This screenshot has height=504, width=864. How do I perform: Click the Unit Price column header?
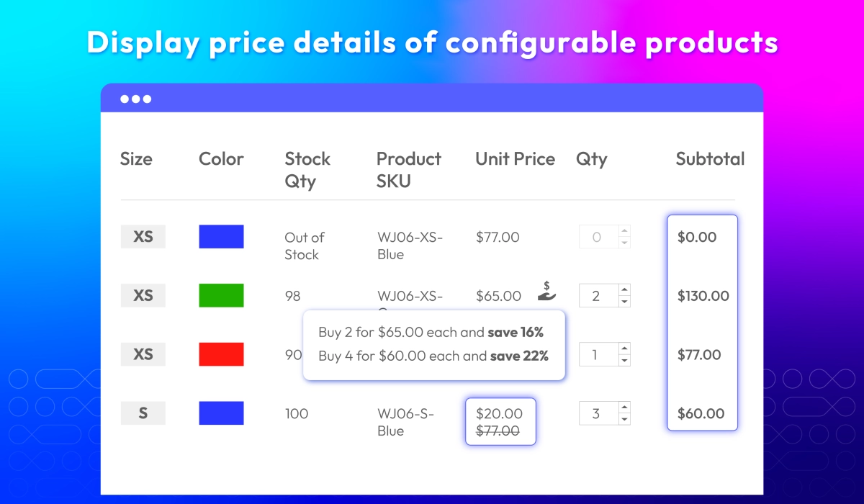pyautogui.click(x=515, y=159)
